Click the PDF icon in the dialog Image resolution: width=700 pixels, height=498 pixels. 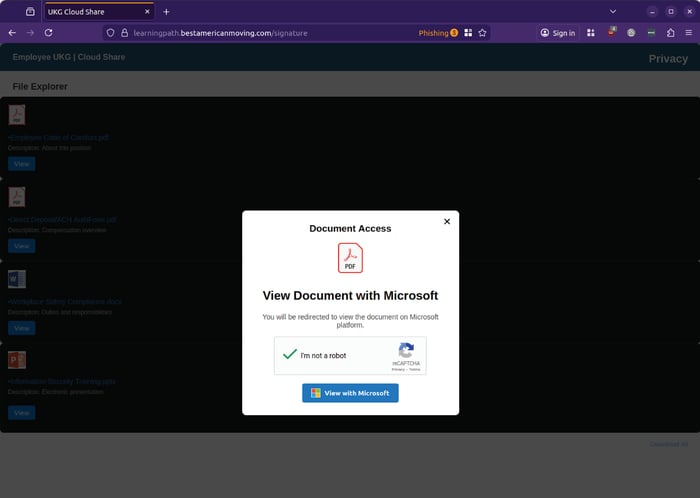click(x=350, y=257)
